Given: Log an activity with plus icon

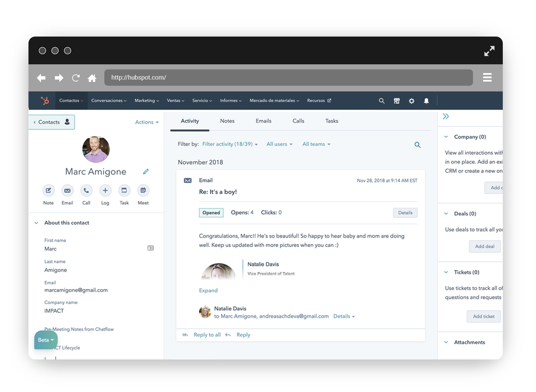Looking at the screenshot, I should pos(105,190).
